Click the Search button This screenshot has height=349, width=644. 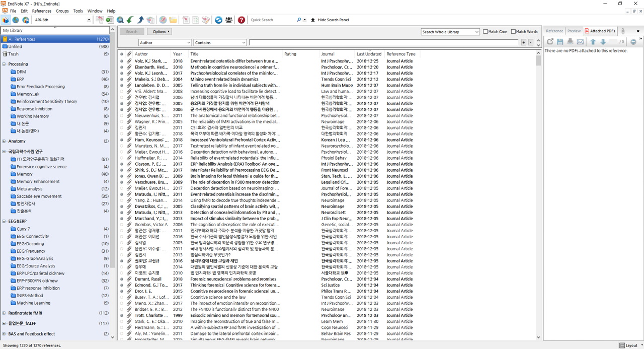(x=132, y=32)
